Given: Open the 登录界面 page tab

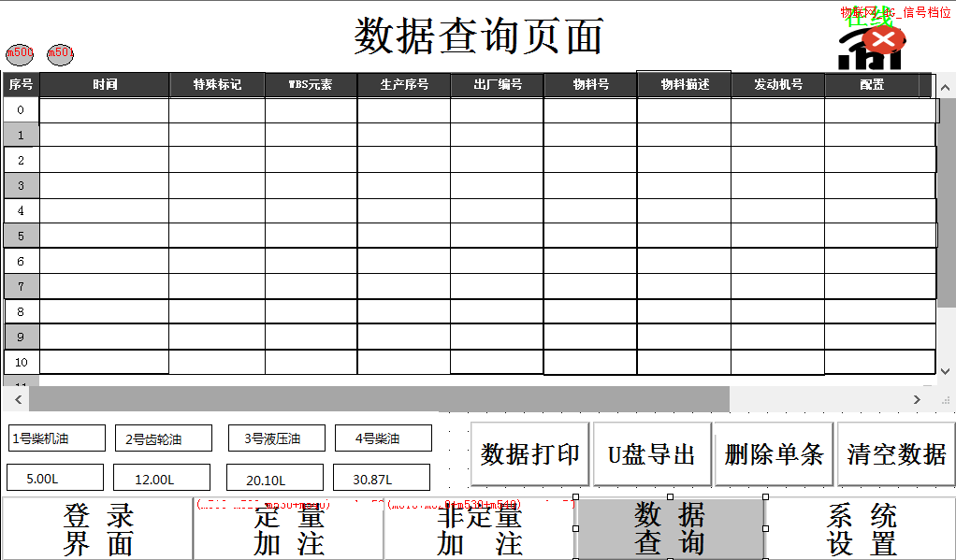Looking at the screenshot, I should point(98,529).
